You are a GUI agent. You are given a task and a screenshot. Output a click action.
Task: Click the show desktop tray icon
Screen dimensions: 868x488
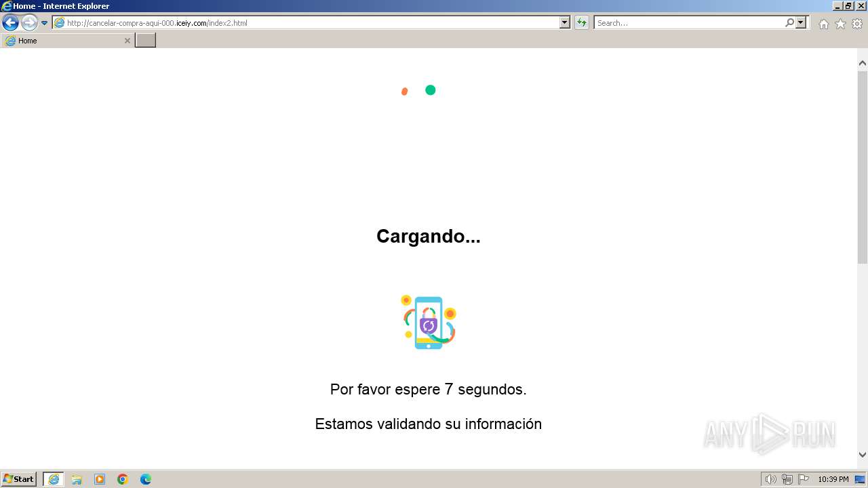tap(860, 479)
